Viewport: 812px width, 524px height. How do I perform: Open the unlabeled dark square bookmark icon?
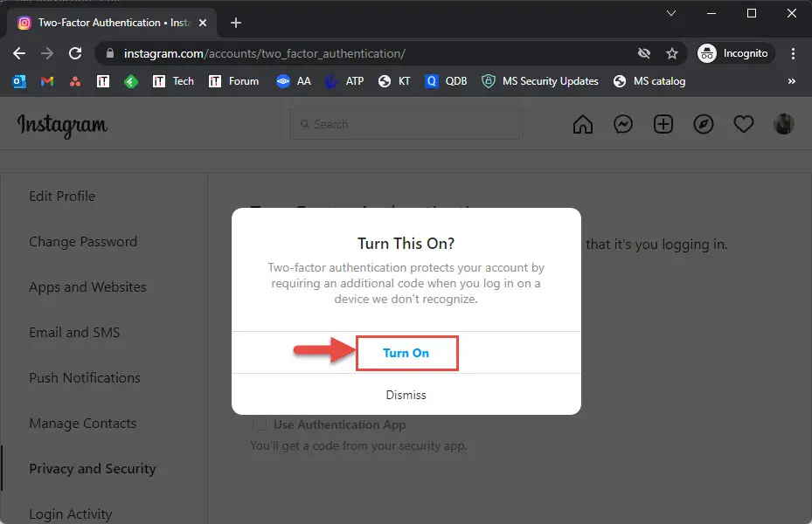click(x=103, y=81)
